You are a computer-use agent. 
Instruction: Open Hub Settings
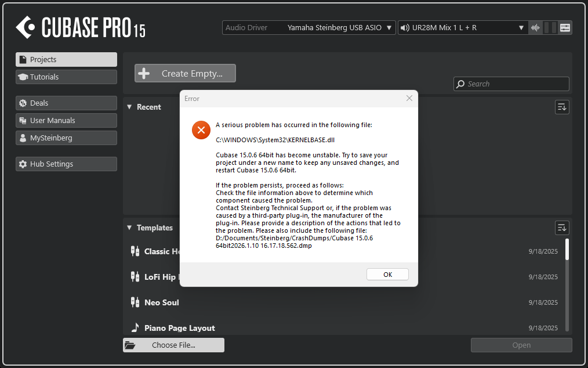coord(66,164)
